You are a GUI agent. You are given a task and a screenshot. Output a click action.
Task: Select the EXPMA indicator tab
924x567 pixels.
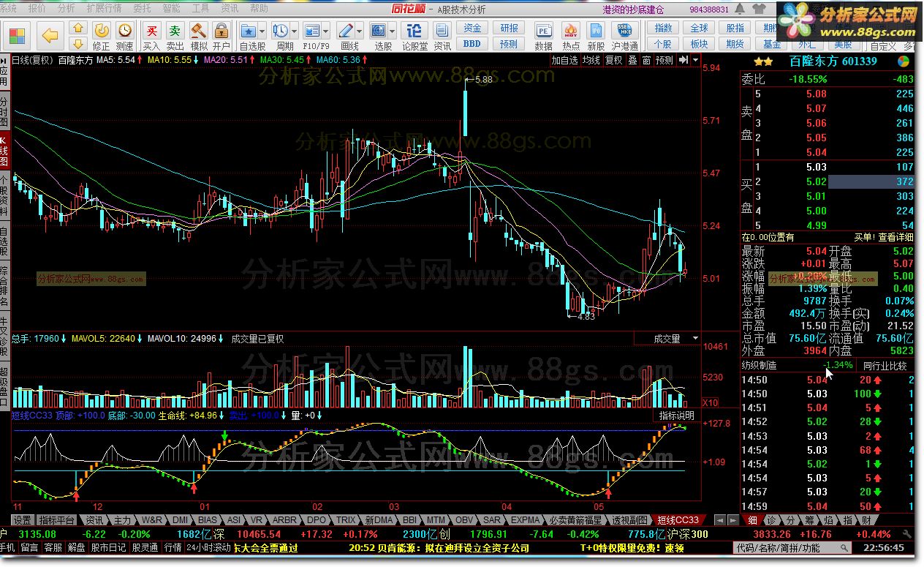(526, 520)
